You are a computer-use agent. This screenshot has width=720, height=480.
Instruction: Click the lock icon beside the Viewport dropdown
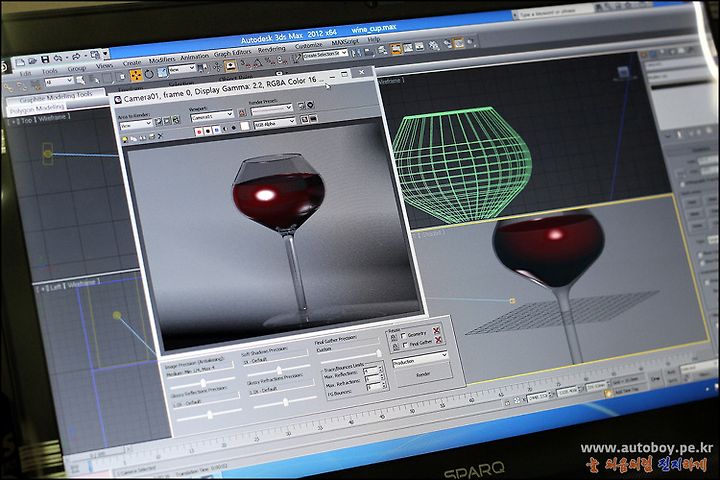242,113
